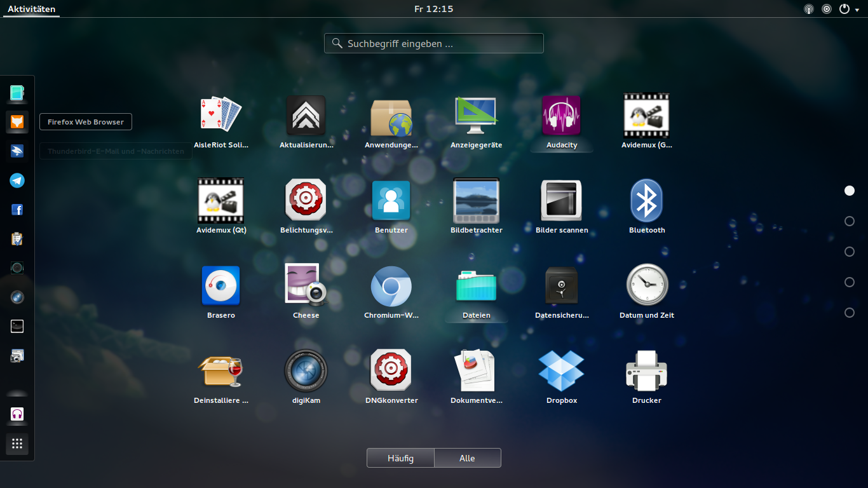
Task: Open terminal icon in the dock
Action: coord(17,326)
